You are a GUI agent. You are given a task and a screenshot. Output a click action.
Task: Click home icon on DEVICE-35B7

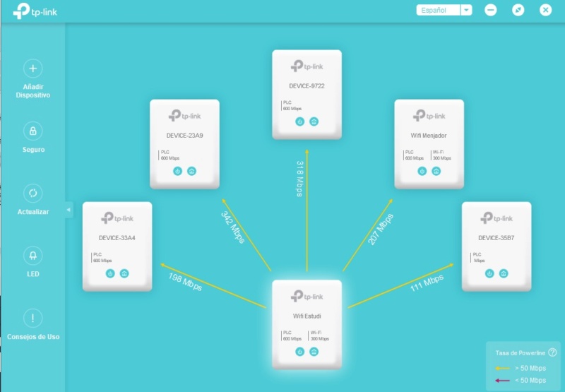(504, 273)
